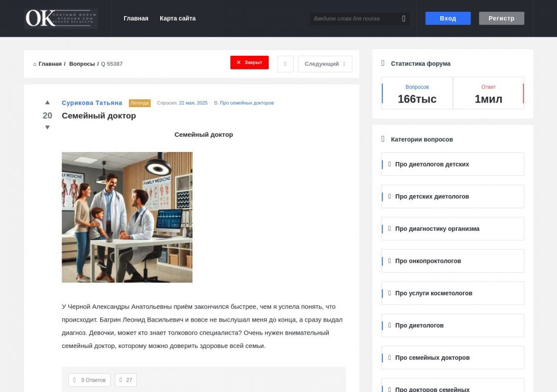The image size is (557, 392).
Task: Click the category icon beside 'Категории вопросов'
Action: click(x=383, y=139)
